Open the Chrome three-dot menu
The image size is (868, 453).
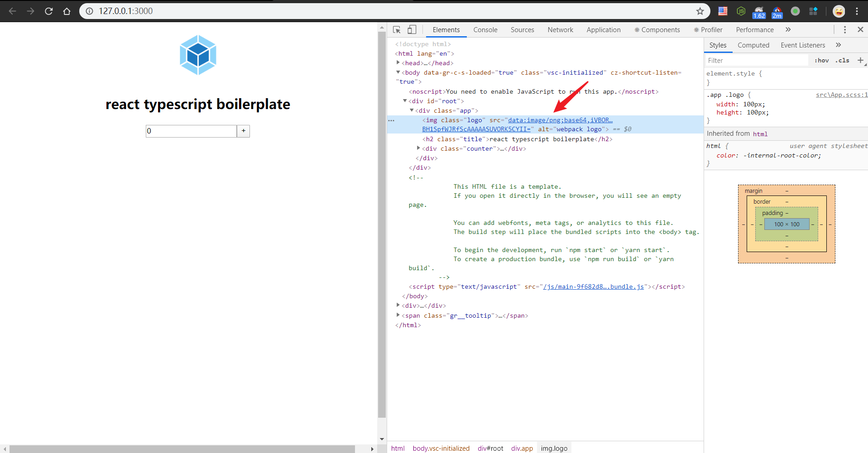coord(857,11)
